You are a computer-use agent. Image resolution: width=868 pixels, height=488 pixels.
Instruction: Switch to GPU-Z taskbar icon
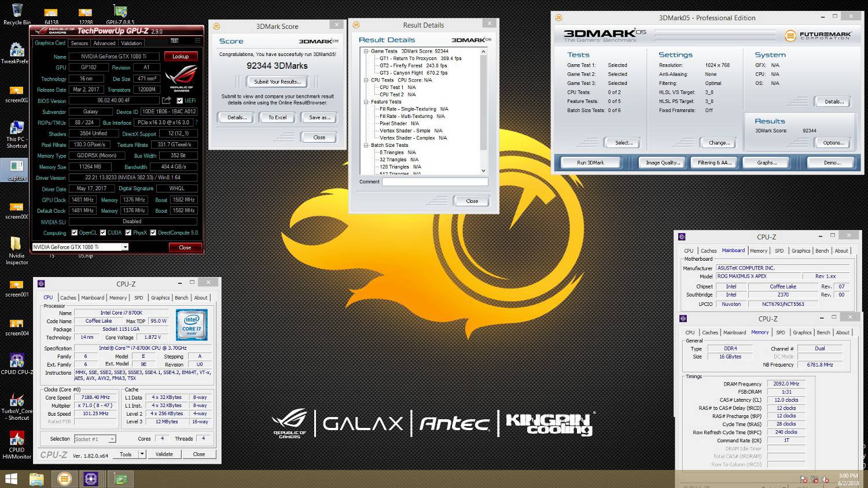click(120, 479)
